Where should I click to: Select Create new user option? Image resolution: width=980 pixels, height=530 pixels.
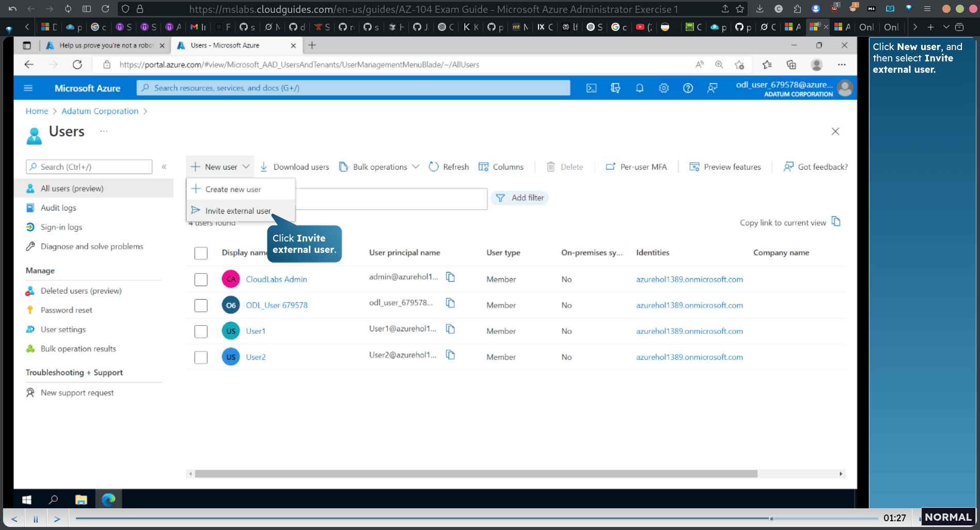pos(241,189)
